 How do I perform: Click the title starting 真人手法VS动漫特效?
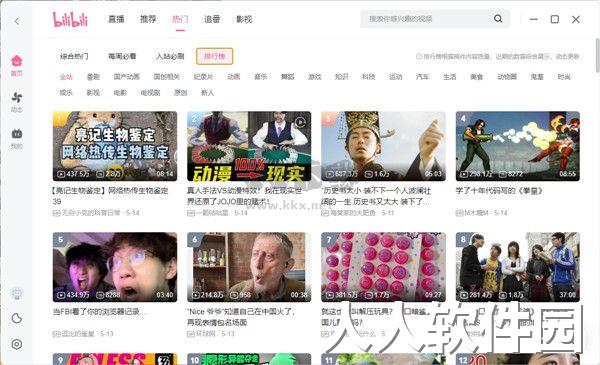tap(245, 196)
